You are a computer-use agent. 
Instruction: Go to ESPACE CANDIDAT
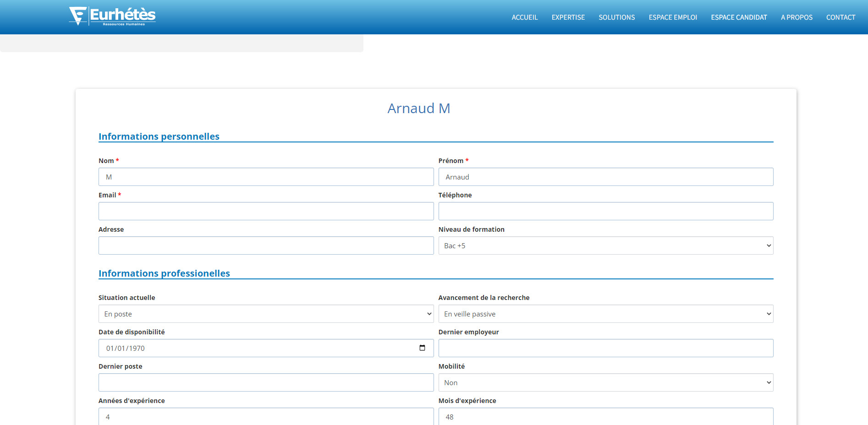tap(739, 17)
